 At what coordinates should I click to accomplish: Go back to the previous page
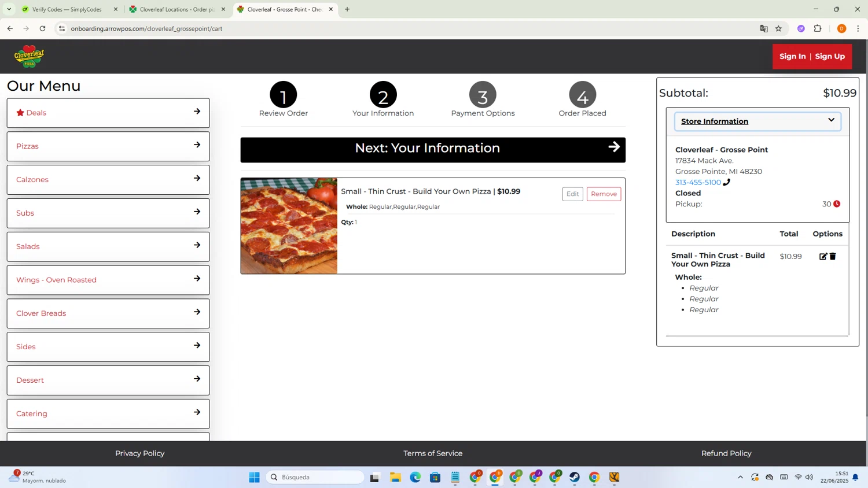click(x=10, y=28)
